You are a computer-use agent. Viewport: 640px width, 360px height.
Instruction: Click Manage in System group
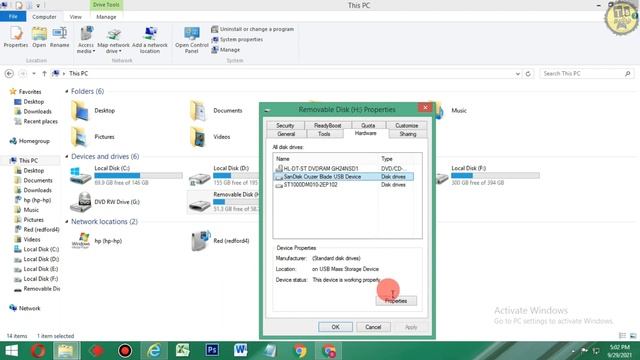click(226, 50)
